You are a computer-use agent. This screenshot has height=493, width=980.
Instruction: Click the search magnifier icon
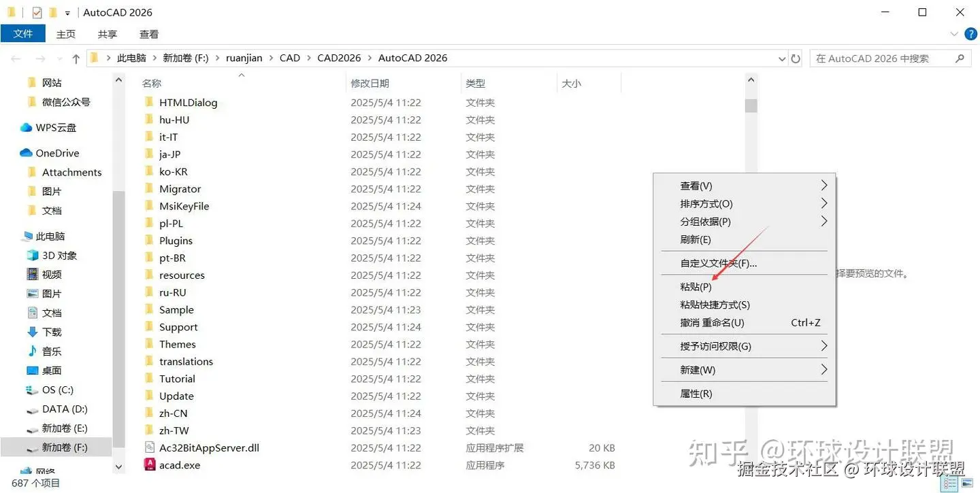(960, 58)
